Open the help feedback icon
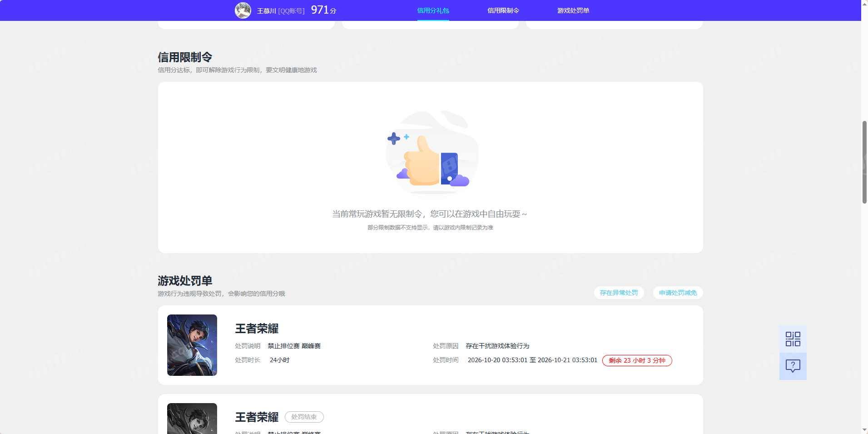 point(793,366)
